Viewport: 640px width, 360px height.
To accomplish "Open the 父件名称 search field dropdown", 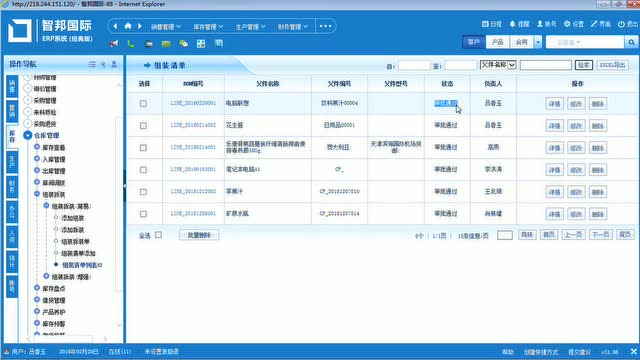I will tap(498, 65).
